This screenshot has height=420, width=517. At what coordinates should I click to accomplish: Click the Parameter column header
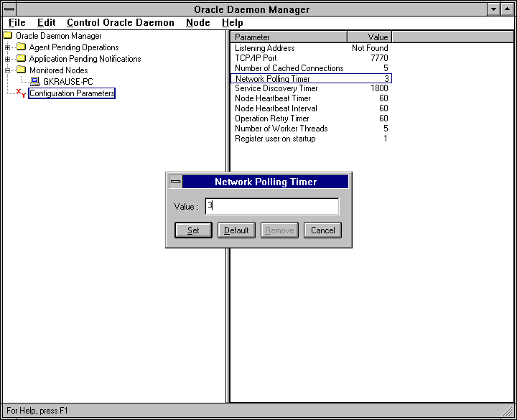click(289, 37)
